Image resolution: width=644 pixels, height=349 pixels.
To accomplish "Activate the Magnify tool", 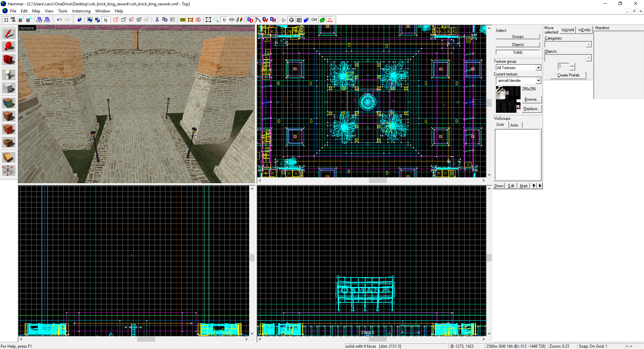I will (9, 47).
